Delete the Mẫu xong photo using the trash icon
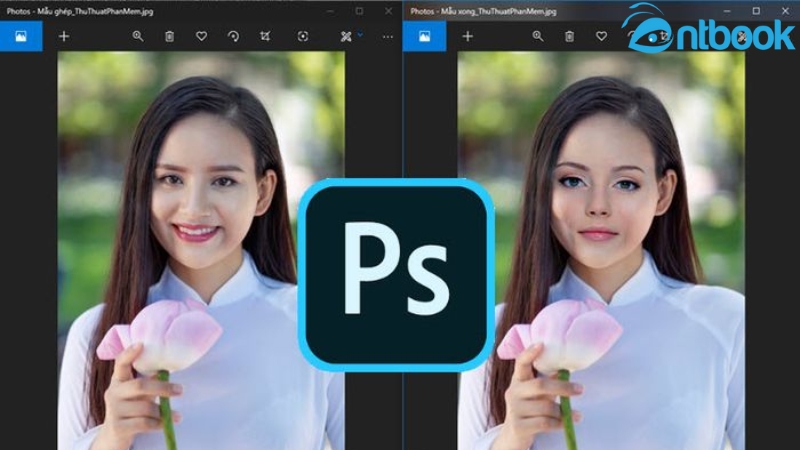Screen dimensions: 800x450 click(x=569, y=36)
